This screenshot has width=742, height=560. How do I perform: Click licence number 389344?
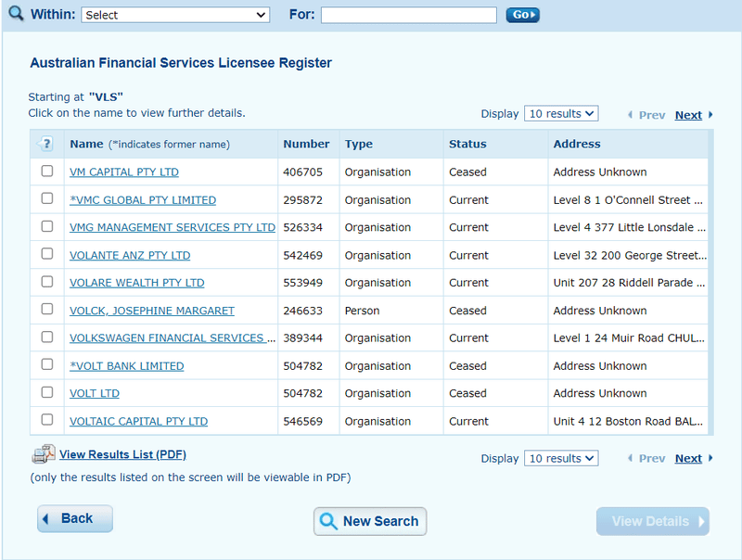pyautogui.click(x=303, y=338)
